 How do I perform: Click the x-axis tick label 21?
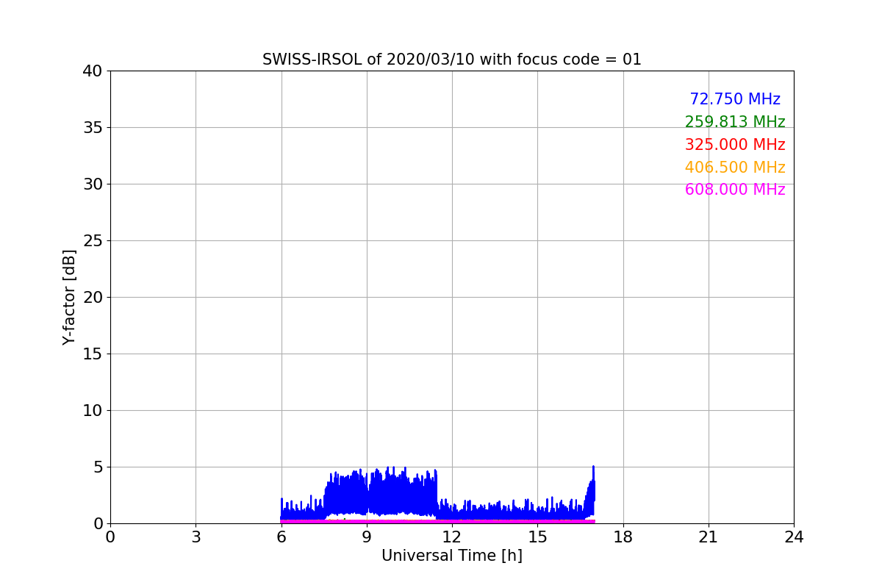point(708,537)
